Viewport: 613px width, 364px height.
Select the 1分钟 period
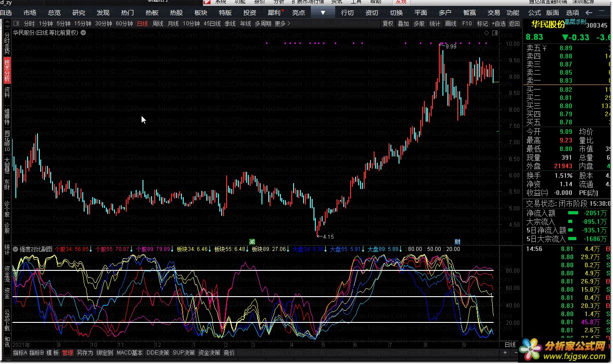click(x=46, y=24)
